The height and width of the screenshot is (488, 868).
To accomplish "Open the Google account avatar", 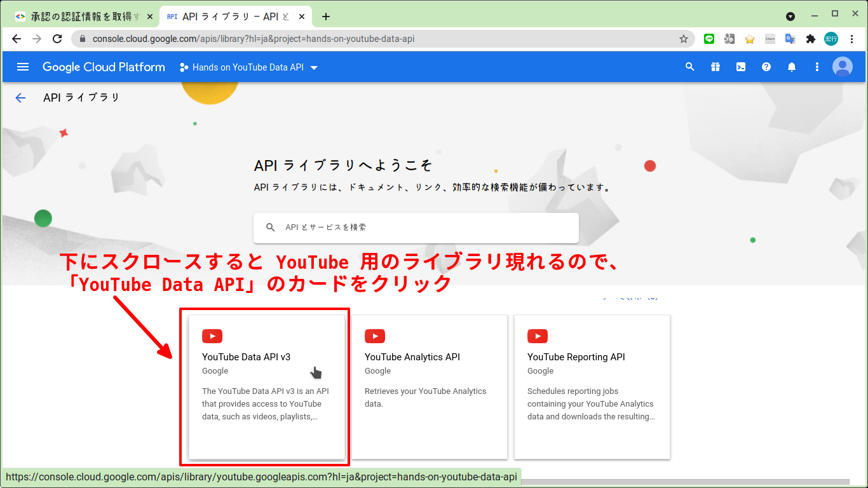I will pyautogui.click(x=843, y=67).
